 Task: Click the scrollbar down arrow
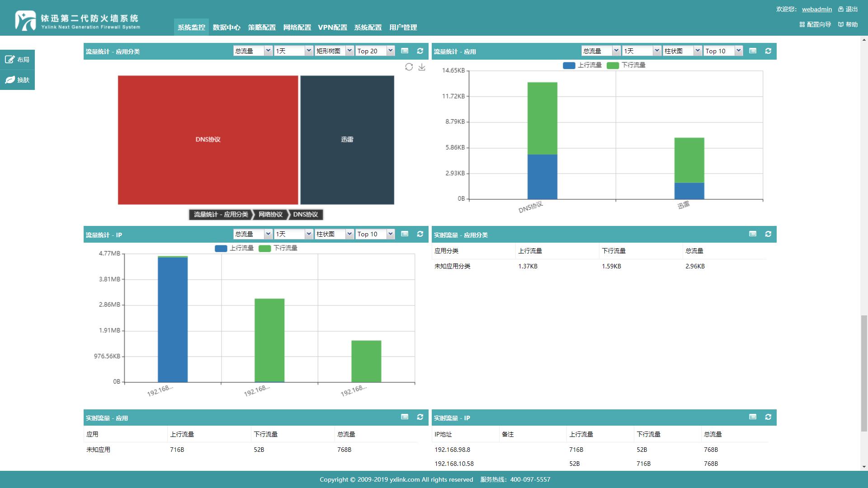click(864, 467)
